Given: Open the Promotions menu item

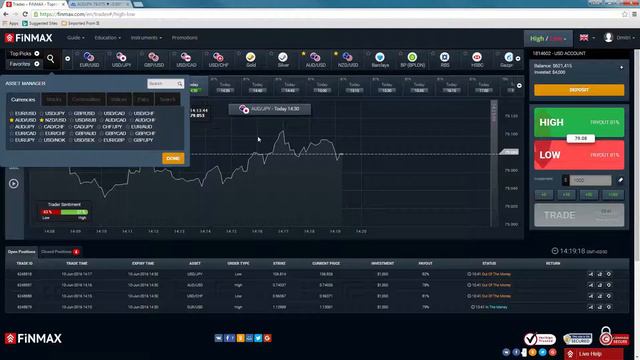Looking at the screenshot, I should click(184, 38).
